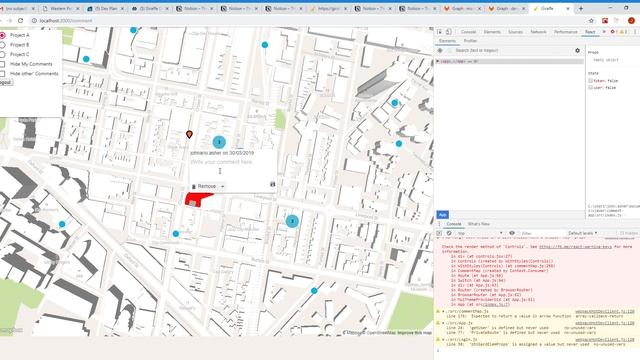Click the numbered cluster marker at lower center
Screen dimensions: 640x360
tap(292, 221)
